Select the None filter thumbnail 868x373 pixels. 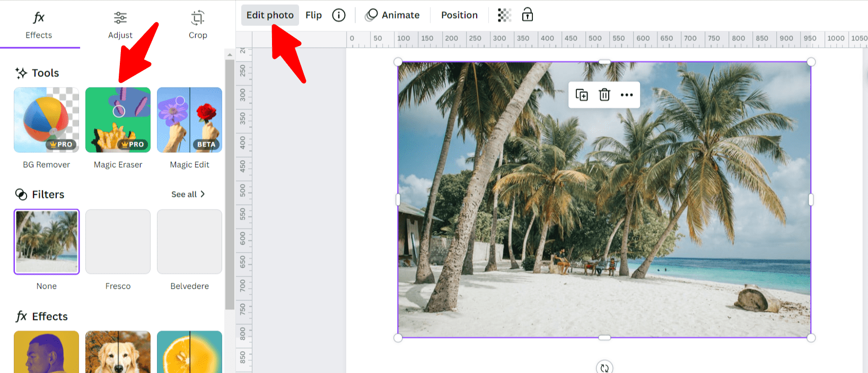coord(46,242)
